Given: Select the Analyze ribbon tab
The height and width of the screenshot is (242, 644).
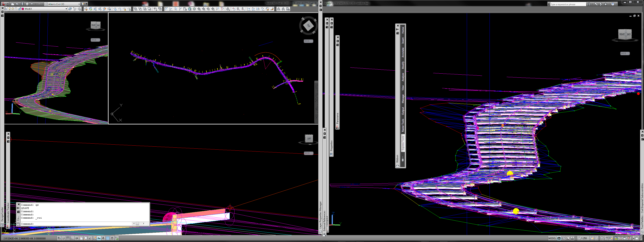Looking at the screenshot, I should point(403,77).
